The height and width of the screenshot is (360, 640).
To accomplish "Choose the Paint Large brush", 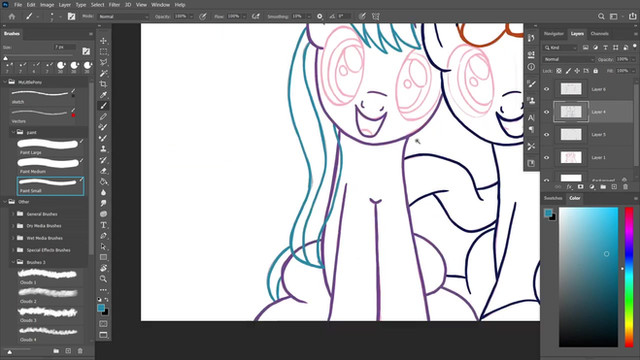I will [49, 146].
